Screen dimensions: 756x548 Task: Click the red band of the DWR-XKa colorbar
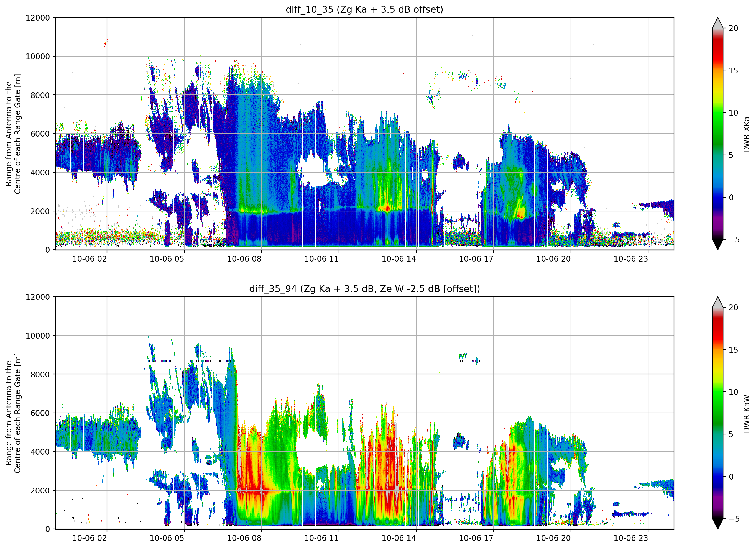[718, 50]
